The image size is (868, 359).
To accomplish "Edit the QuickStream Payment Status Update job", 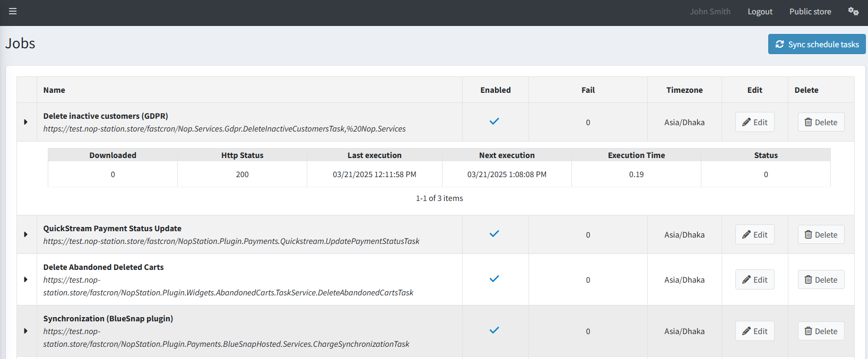I will (x=755, y=234).
